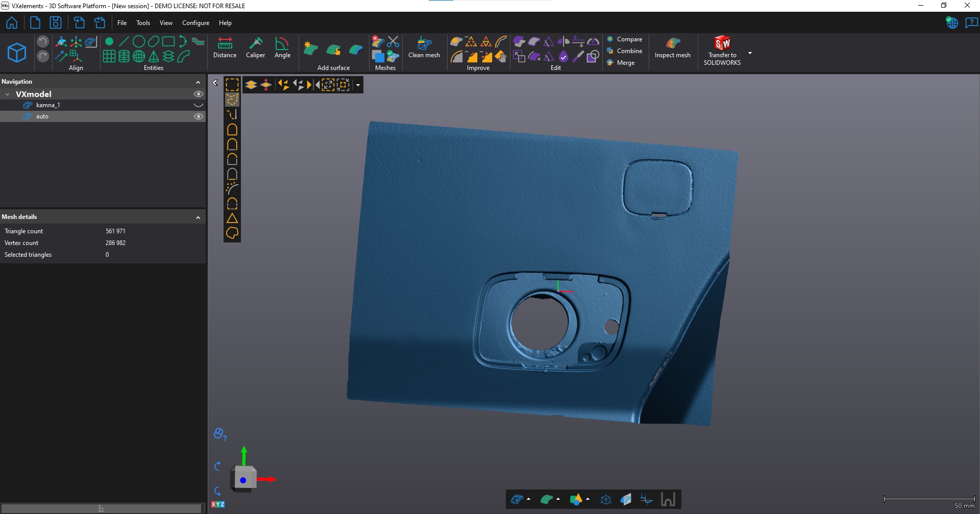Viewport: 980px width, 514px height.
Task: Select the rectangle selection tool
Action: pyautogui.click(x=232, y=85)
